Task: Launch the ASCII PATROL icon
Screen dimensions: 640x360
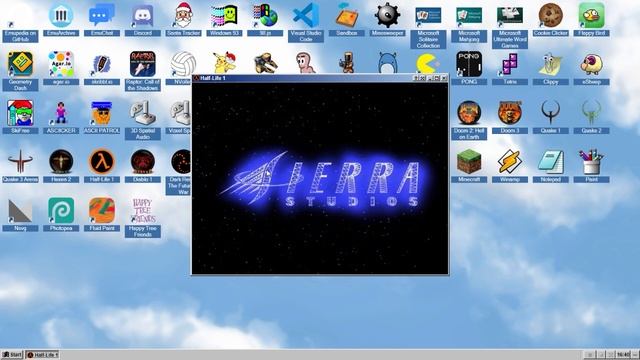Action: pyautogui.click(x=102, y=116)
